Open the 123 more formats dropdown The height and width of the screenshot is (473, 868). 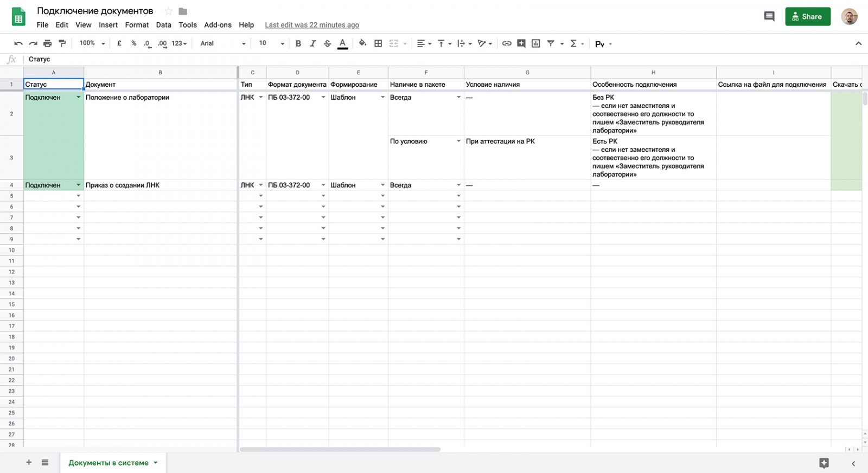click(x=179, y=43)
